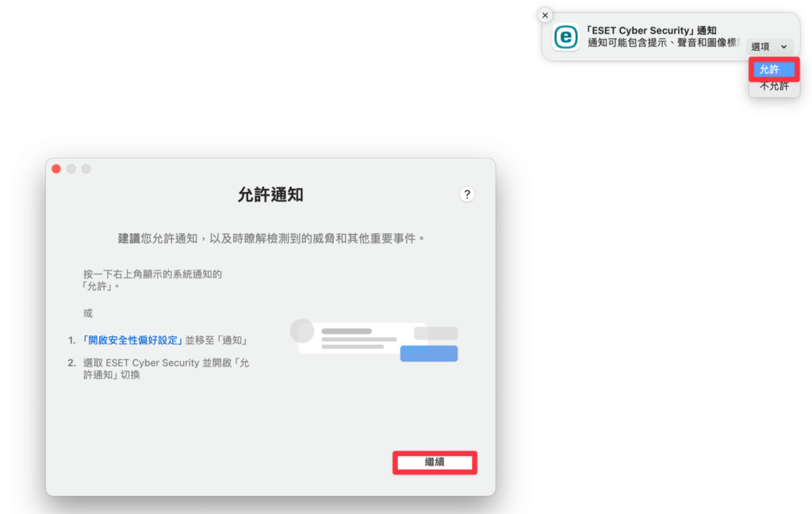Select 允許 from the options menu
This screenshot has height=514, width=812.
[x=774, y=70]
